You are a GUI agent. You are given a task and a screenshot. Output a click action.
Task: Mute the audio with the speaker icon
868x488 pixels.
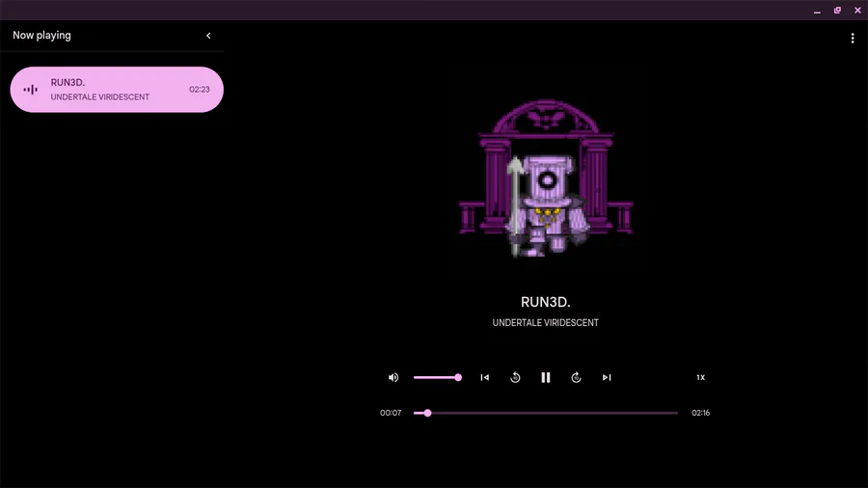click(393, 377)
